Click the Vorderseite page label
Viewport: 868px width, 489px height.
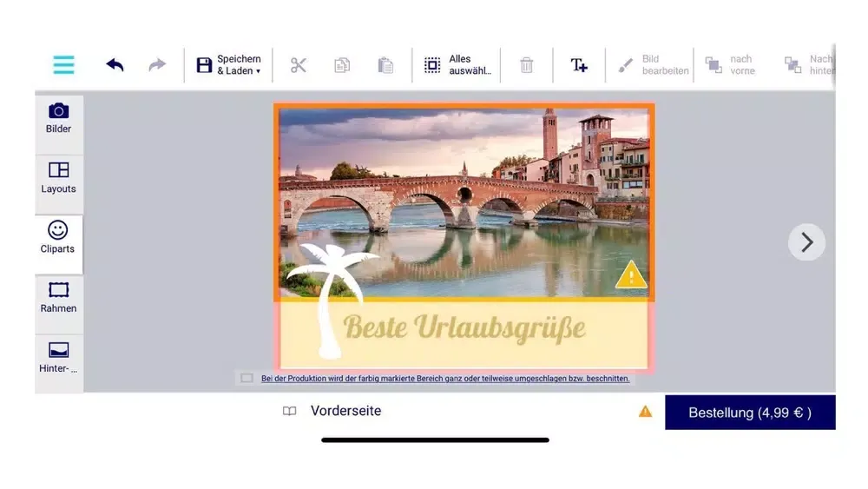(346, 411)
